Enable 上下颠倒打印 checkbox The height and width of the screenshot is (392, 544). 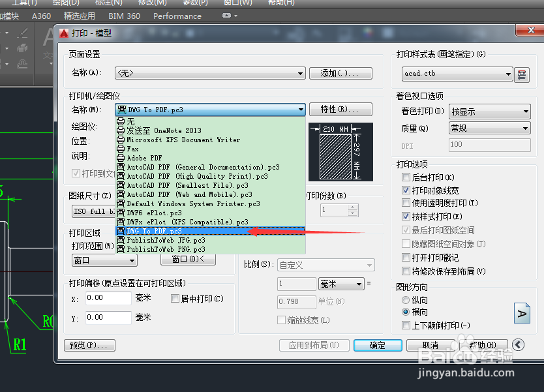pyautogui.click(x=406, y=325)
